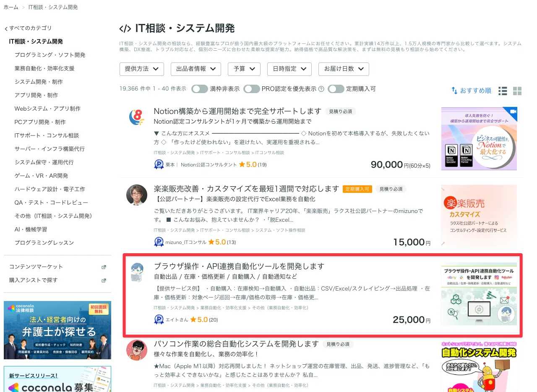This screenshot has width=537, height=392.
Task: Select ゲーム・VR・AR開発 category
Action: tap(41, 176)
